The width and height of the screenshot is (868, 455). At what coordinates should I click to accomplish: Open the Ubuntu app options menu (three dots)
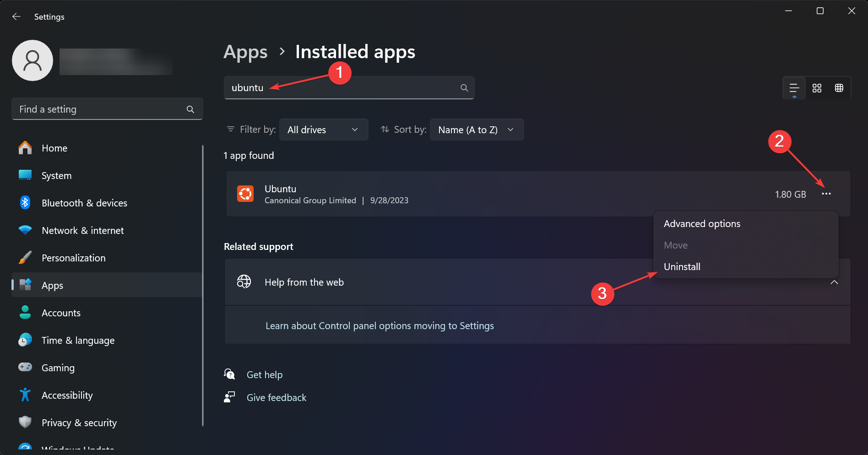(x=827, y=194)
